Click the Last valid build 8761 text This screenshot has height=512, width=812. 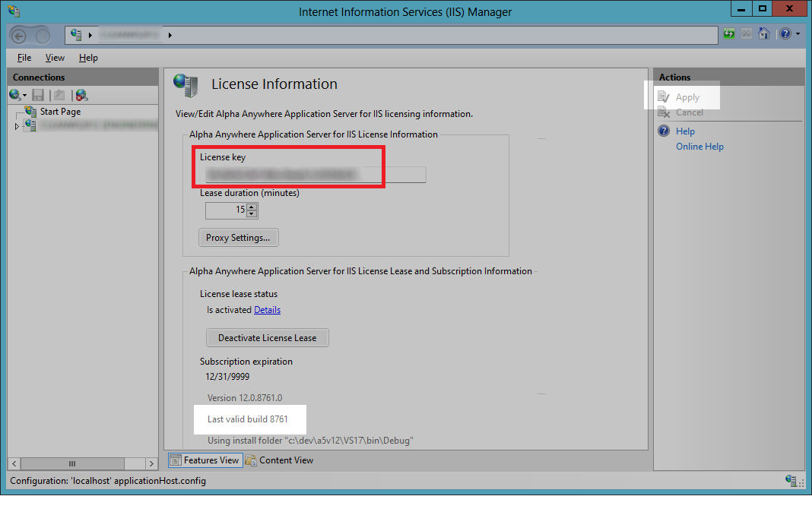tap(248, 419)
